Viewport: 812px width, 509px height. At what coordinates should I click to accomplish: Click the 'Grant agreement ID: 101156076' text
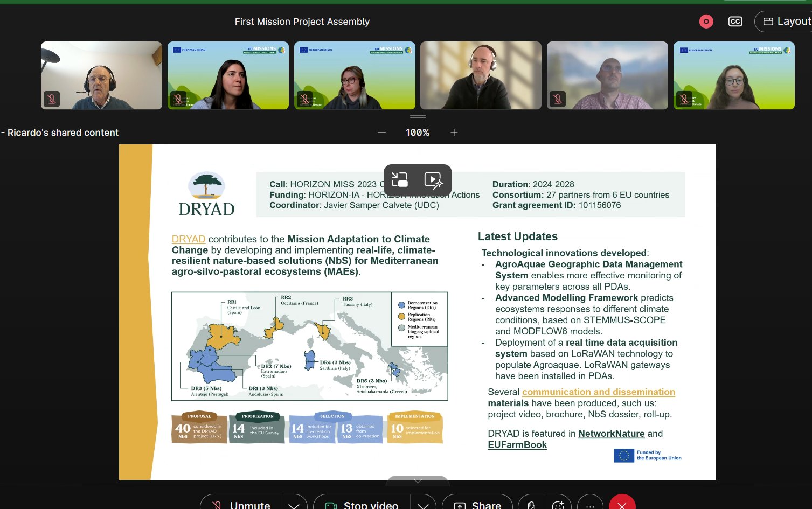click(557, 205)
